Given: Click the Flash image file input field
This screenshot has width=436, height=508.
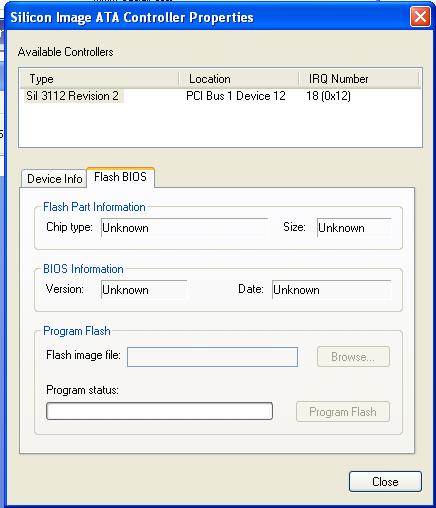Looking at the screenshot, I should pos(212,357).
